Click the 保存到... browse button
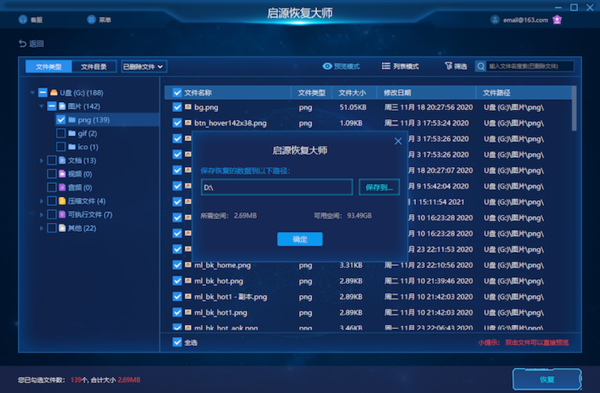This screenshot has width=600, height=393. 379,187
